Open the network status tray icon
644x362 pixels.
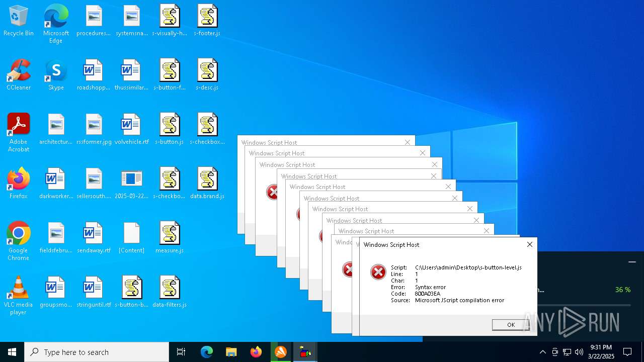pos(567,352)
